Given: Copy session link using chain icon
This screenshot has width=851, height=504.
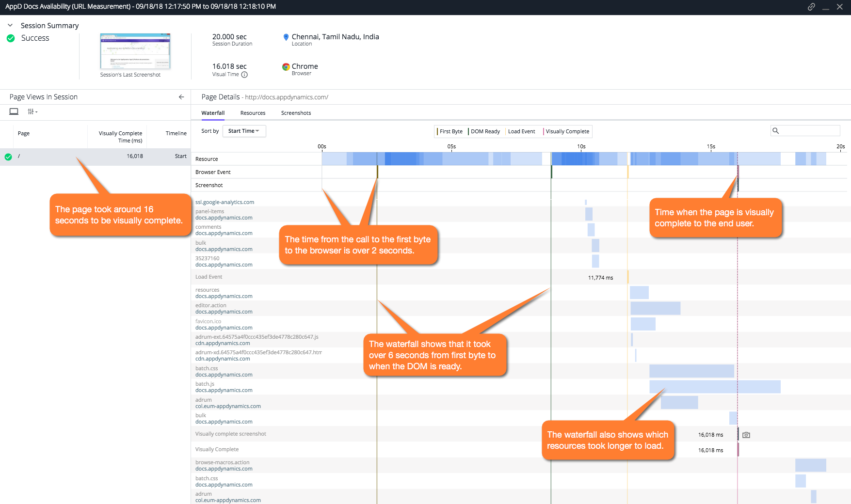Looking at the screenshot, I should [811, 7].
